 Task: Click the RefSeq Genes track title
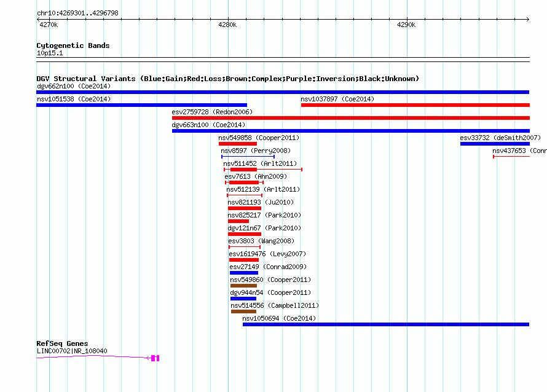[x=62, y=343]
